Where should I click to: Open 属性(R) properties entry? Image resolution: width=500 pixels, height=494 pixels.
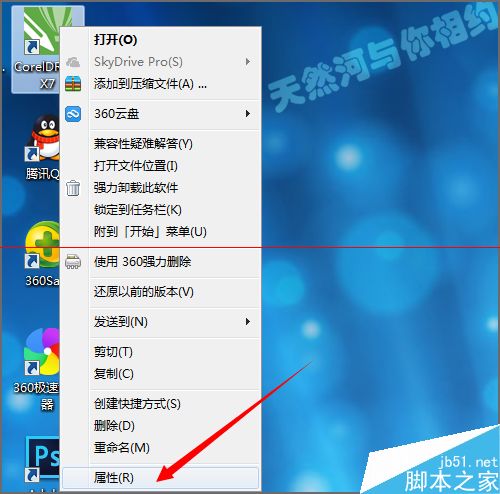pyautogui.click(x=160, y=478)
